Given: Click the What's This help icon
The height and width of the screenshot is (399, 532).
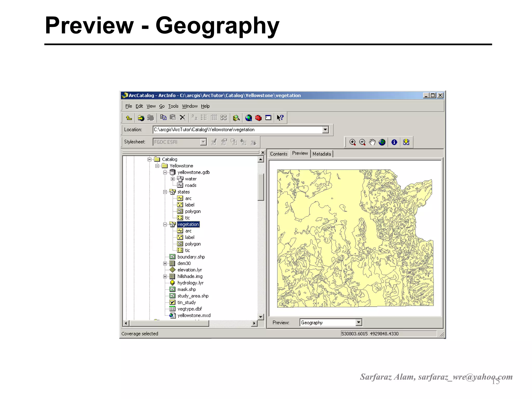Looking at the screenshot, I should pyautogui.click(x=280, y=118).
